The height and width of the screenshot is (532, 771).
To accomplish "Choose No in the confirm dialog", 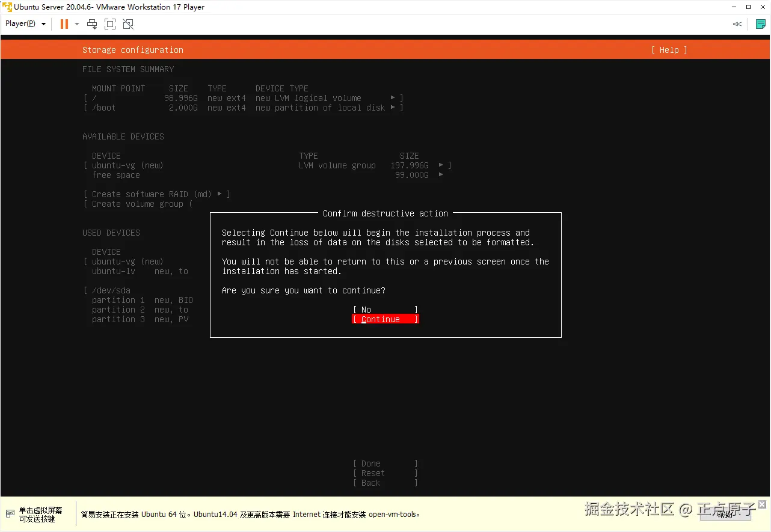I will click(385, 310).
